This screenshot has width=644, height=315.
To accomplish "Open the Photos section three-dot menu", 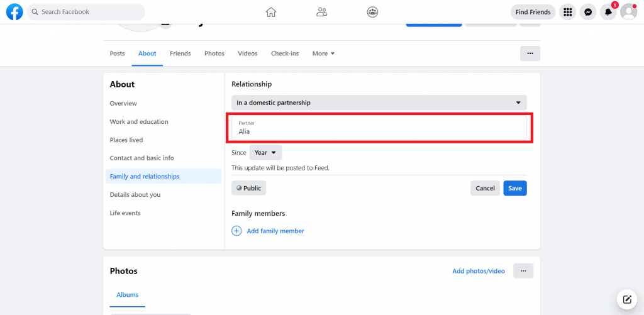I will [523, 271].
